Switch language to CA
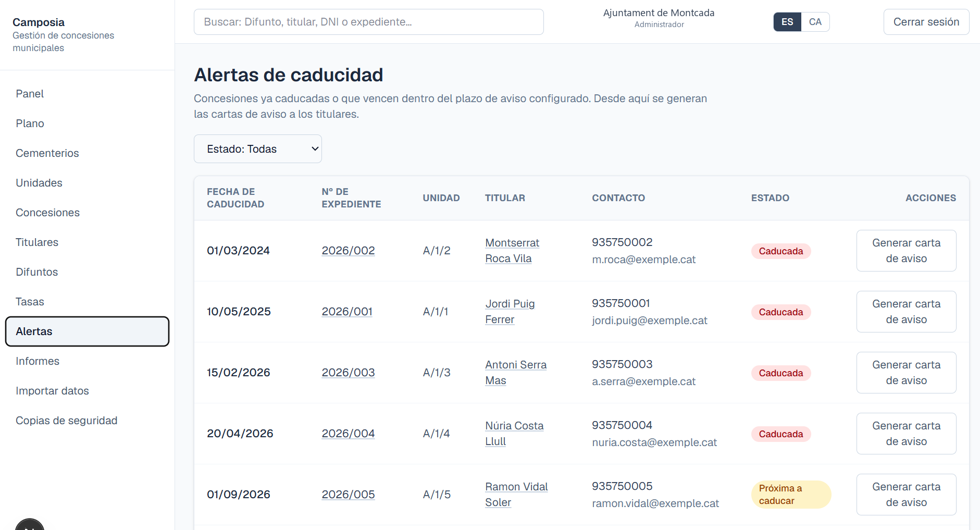 [815, 22]
